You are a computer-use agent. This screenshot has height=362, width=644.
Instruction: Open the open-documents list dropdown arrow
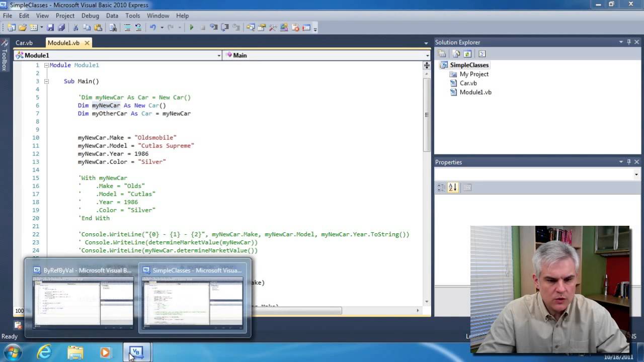426,43
